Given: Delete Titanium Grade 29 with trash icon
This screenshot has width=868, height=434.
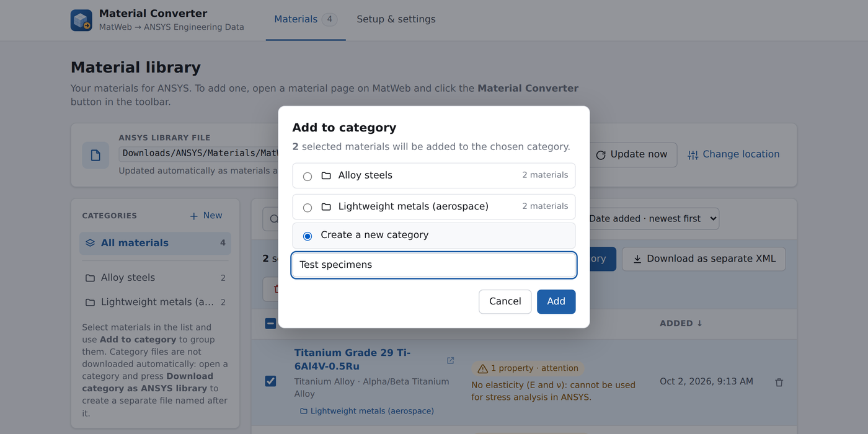Looking at the screenshot, I should pos(779,383).
